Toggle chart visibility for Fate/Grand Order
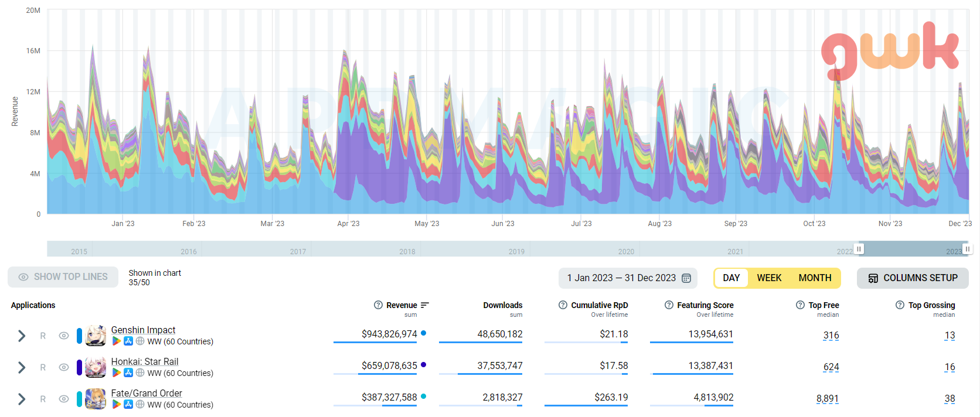The image size is (980, 417). click(64, 399)
